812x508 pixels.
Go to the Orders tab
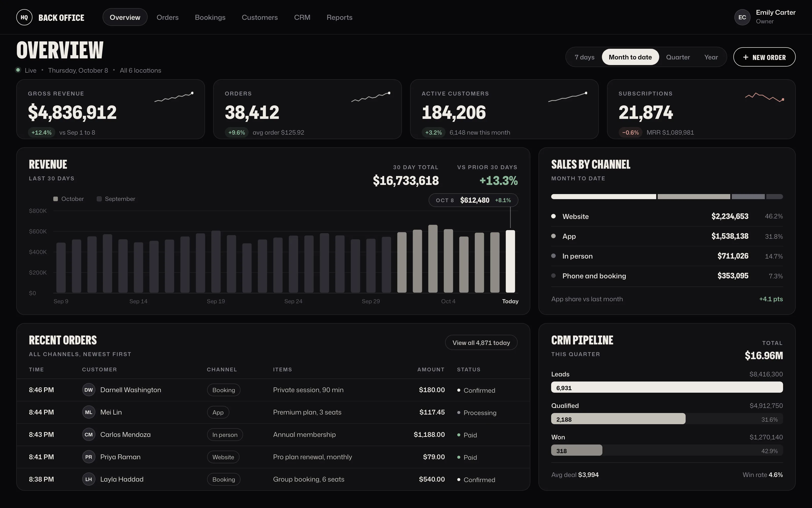(x=167, y=18)
